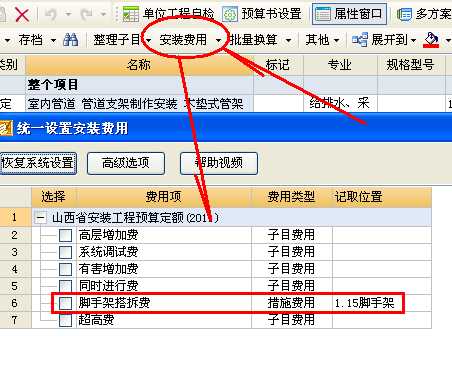Collapse the 山西省安装工程预算定额 tree node
452x387 pixels.
point(40,218)
